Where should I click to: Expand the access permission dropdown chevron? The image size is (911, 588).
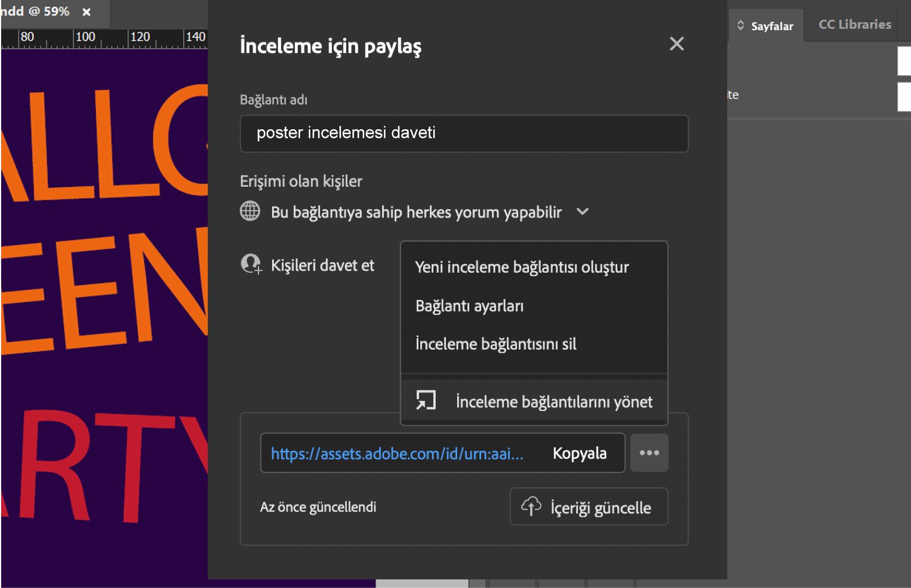pos(582,212)
